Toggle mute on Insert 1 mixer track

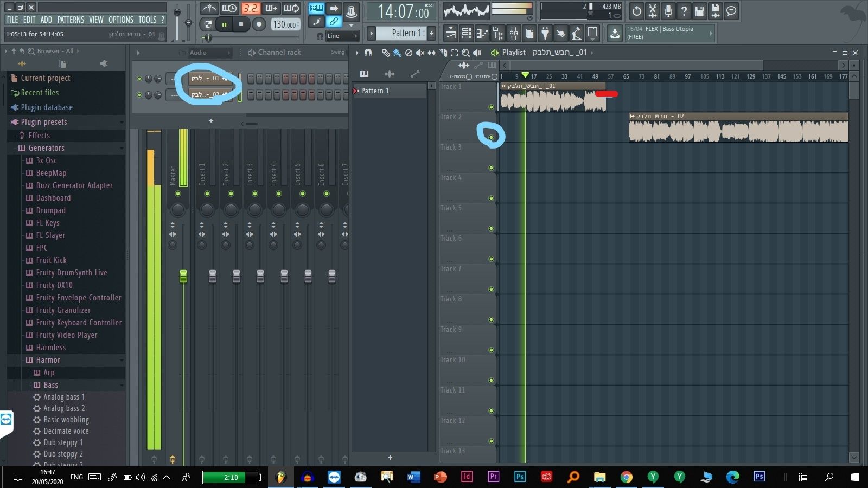207,194
